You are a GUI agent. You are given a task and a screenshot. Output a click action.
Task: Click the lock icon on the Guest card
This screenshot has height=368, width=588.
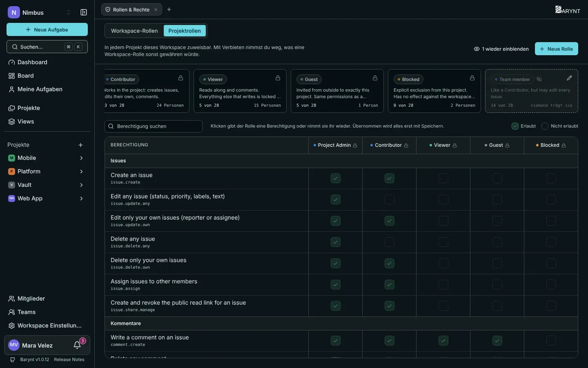[375, 78]
